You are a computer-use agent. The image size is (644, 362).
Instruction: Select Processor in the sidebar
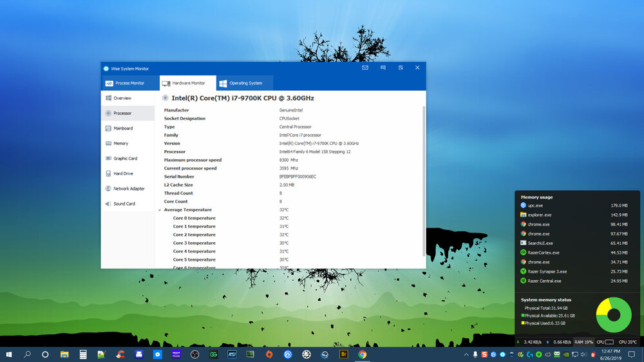click(x=128, y=113)
